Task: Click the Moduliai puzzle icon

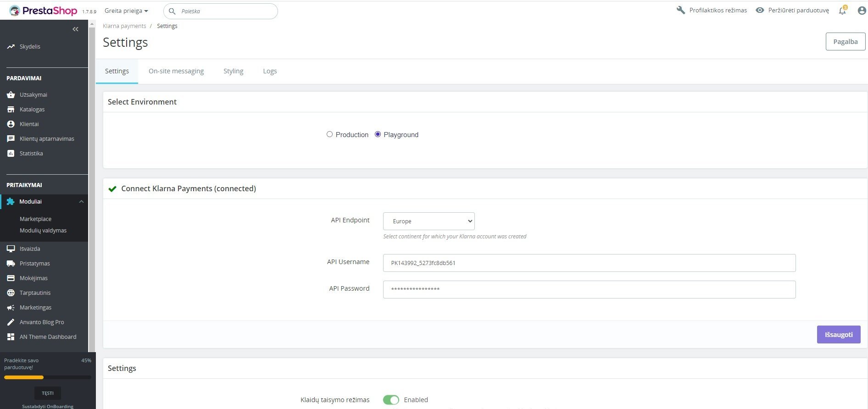Action: (x=11, y=202)
